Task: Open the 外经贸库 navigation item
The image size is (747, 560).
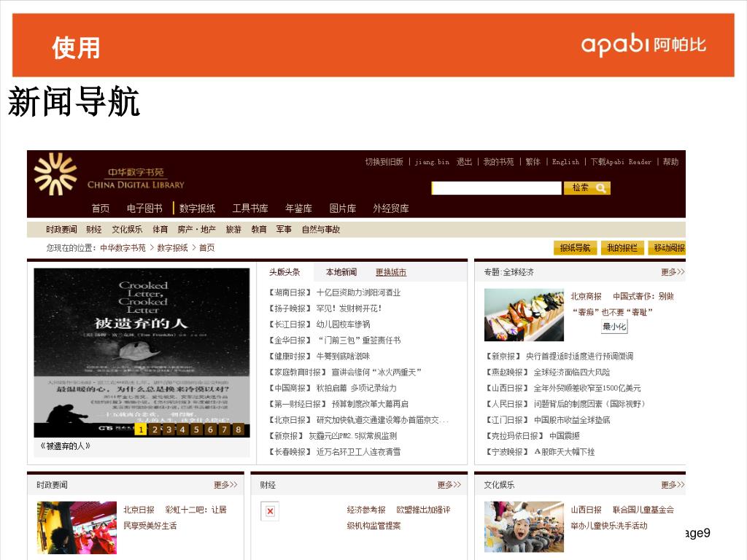Action: (391, 209)
